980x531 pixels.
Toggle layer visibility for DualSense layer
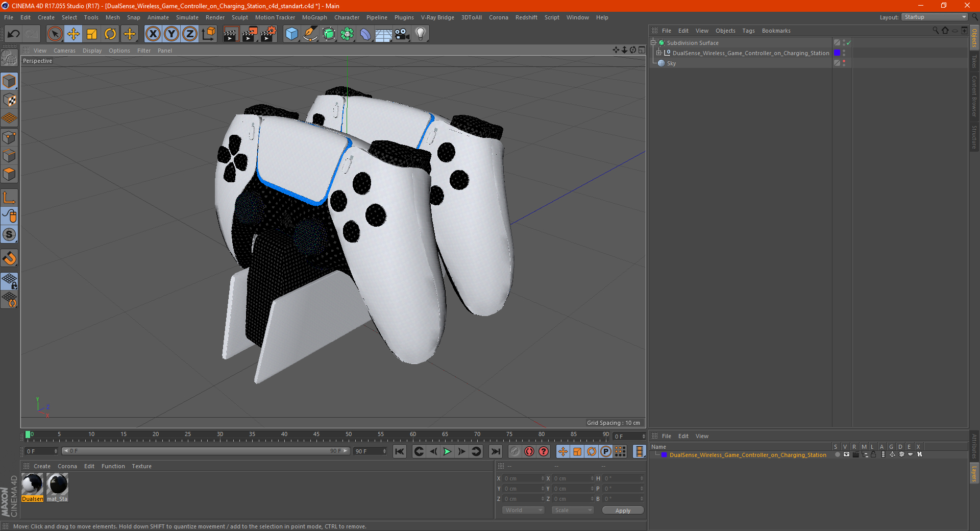click(x=846, y=454)
